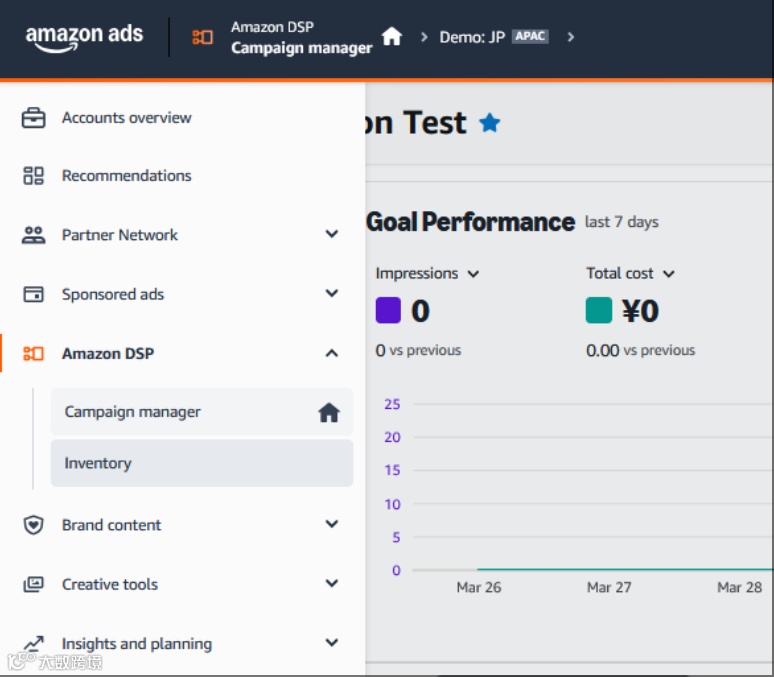Expand Partner Network chevron
The height and width of the screenshot is (677, 774).
tap(332, 234)
